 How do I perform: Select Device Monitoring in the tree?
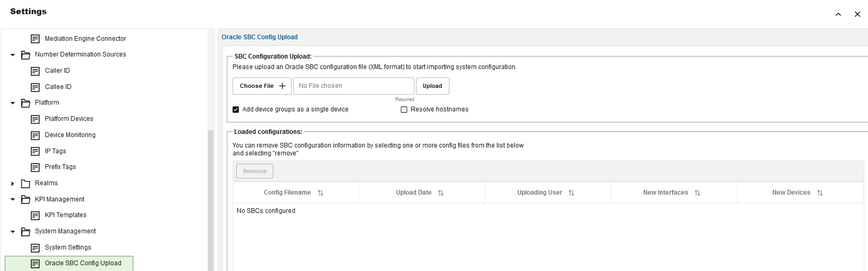point(70,135)
